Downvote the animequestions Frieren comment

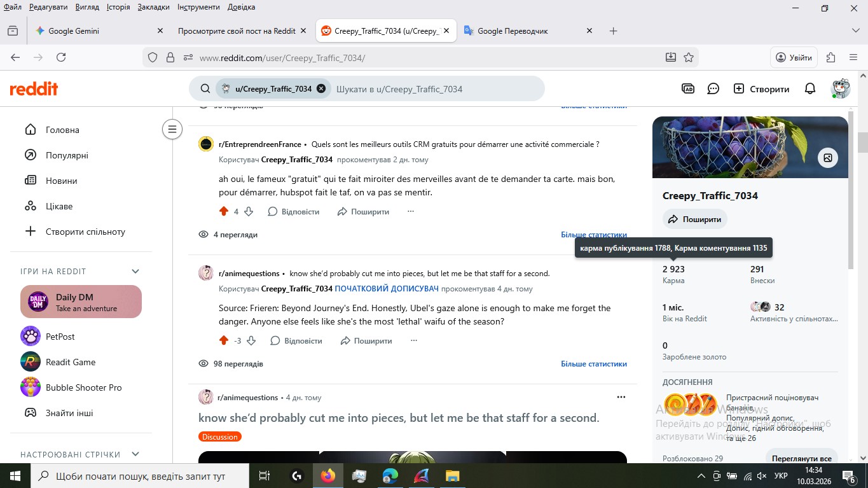(x=251, y=340)
